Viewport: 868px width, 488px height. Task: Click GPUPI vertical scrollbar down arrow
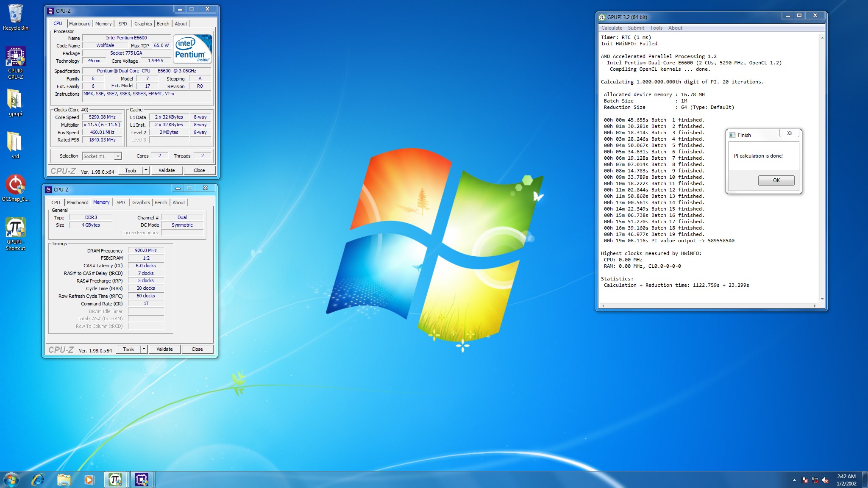tap(822, 299)
